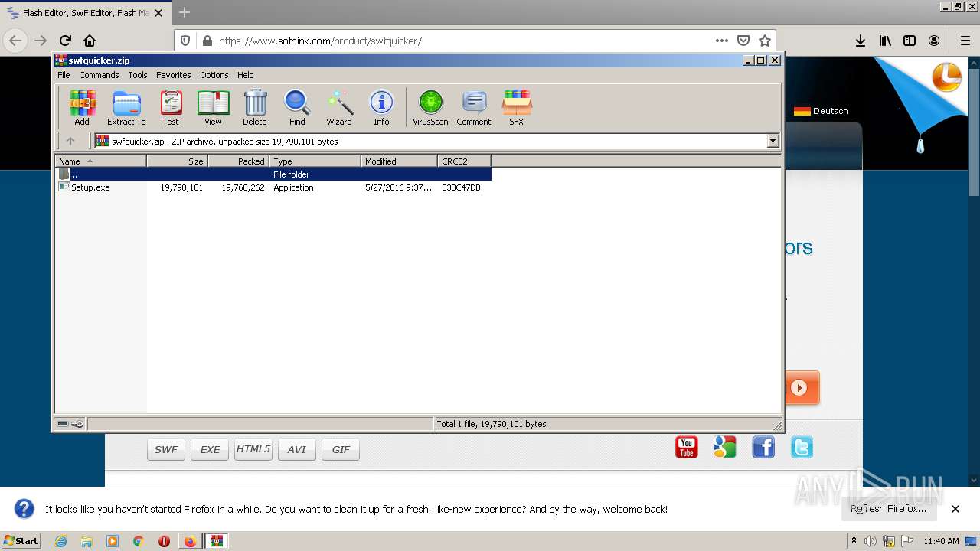This screenshot has width=980, height=551.
Task: Click the drive and key status icon
Action: (x=70, y=424)
